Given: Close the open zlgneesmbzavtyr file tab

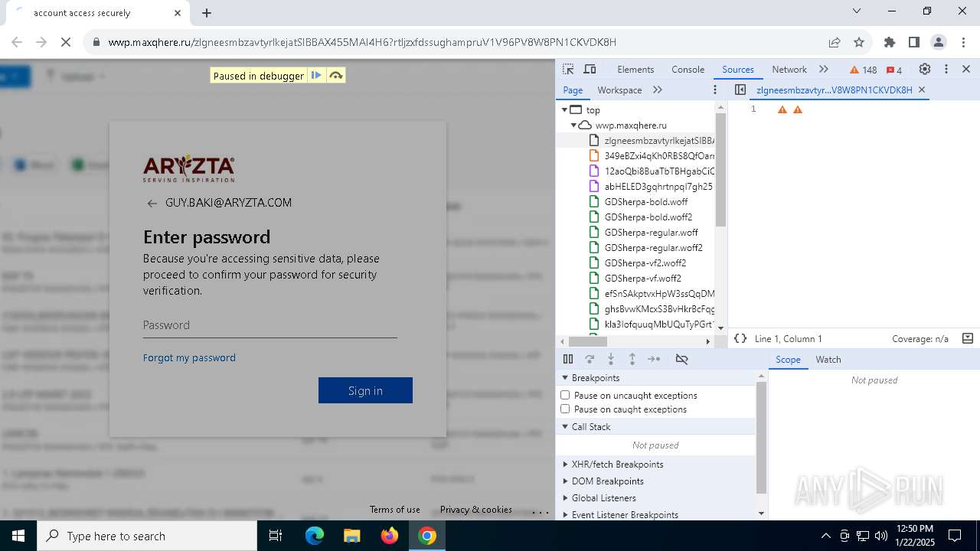Looking at the screenshot, I should pos(922,90).
